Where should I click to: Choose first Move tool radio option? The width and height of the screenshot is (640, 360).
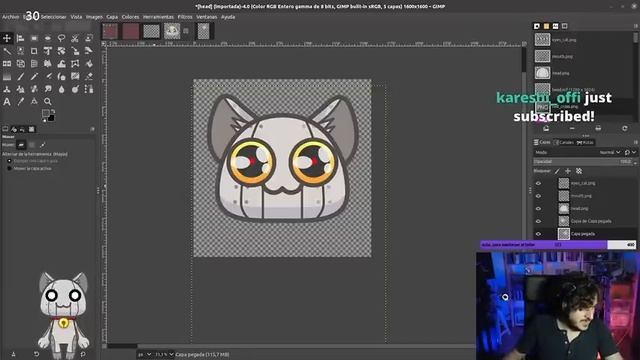coord(9,161)
